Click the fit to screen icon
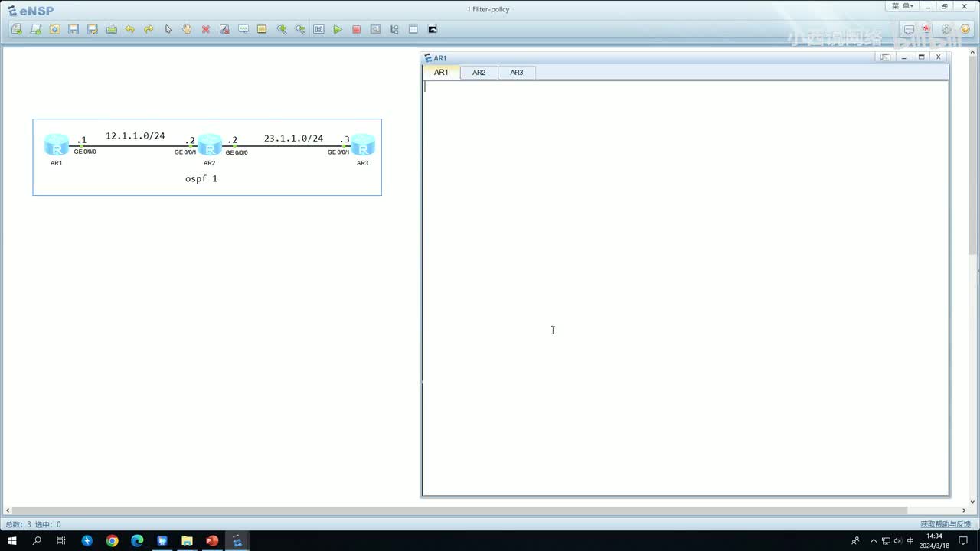Screen dimensions: 980x551 coord(318,29)
